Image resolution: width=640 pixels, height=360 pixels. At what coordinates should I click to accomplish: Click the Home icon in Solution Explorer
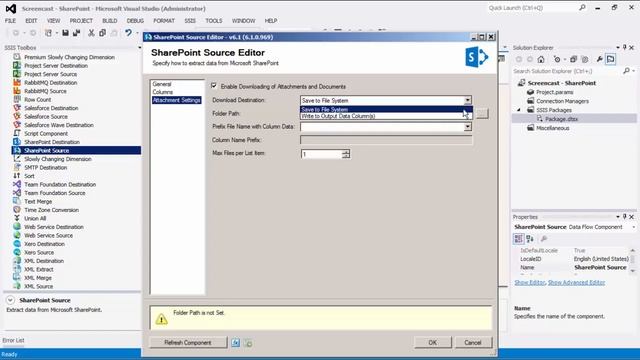(x=541, y=60)
